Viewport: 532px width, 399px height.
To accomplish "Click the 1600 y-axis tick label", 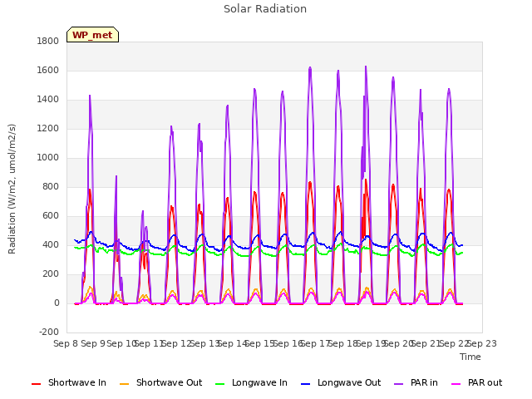I will click(48, 70).
